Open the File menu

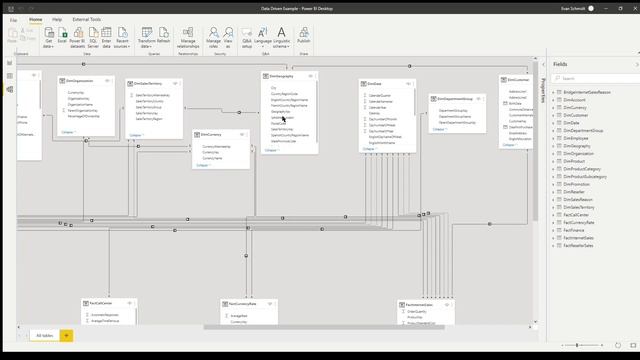tap(13, 20)
